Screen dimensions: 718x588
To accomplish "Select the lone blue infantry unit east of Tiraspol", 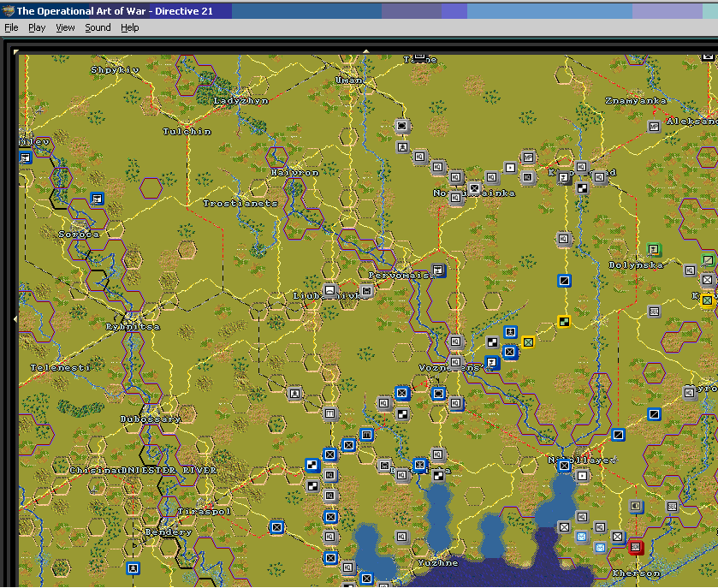I will click(x=276, y=527).
